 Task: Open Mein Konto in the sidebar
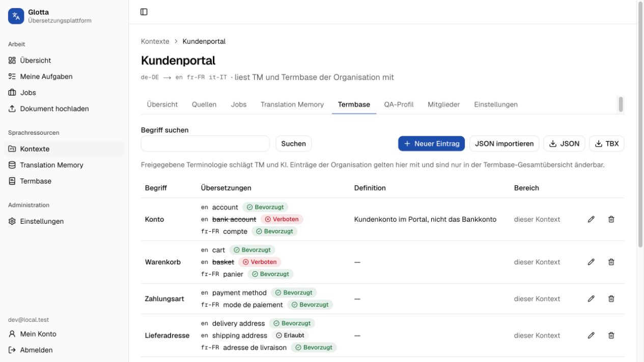(64, 334)
